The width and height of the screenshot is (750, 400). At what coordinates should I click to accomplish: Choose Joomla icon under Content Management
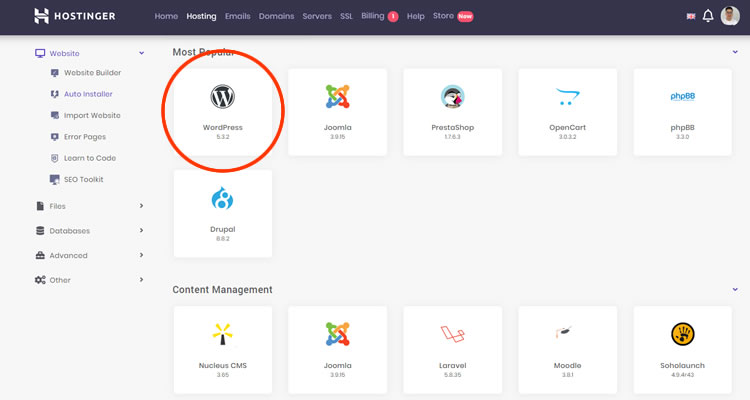point(338,334)
